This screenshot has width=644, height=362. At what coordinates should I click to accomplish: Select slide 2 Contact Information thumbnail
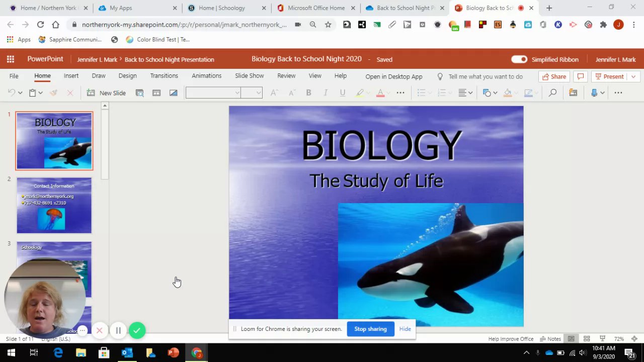pos(54,205)
